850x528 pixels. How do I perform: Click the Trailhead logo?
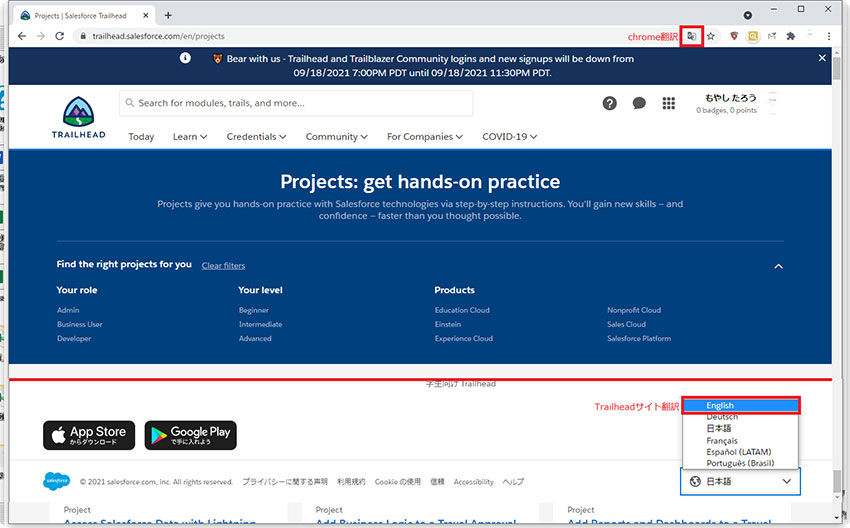(x=79, y=118)
